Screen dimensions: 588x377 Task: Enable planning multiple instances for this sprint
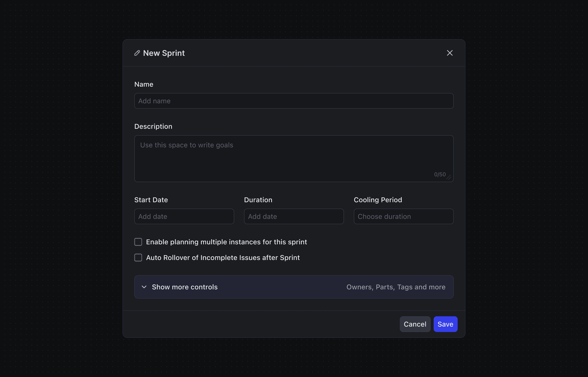pos(138,242)
